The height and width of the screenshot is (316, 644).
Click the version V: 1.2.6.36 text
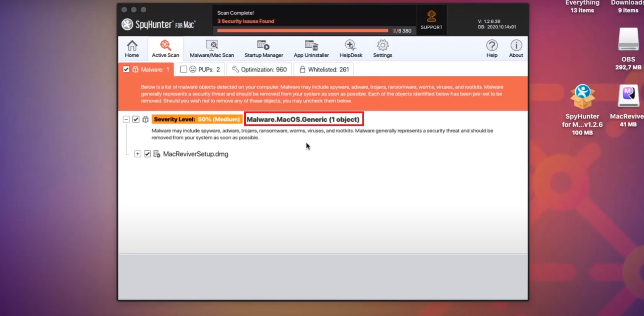tap(489, 21)
